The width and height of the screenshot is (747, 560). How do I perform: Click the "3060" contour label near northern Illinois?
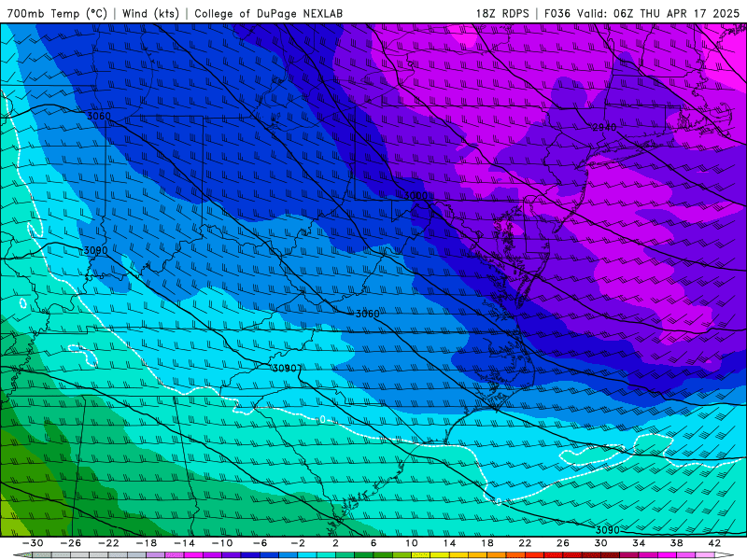(99, 116)
